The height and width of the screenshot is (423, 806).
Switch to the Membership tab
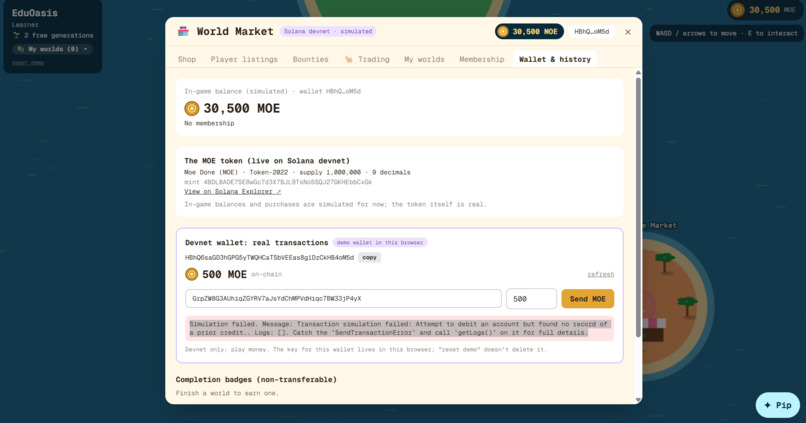[x=482, y=60]
